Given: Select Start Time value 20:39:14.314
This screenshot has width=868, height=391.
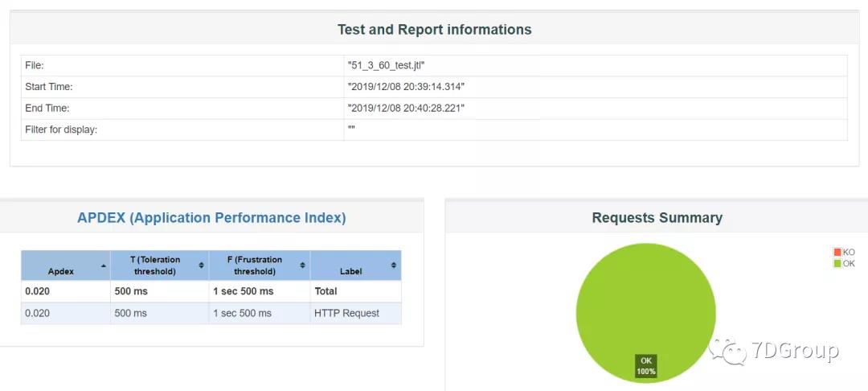Looking at the screenshot, I should (407, 87).
